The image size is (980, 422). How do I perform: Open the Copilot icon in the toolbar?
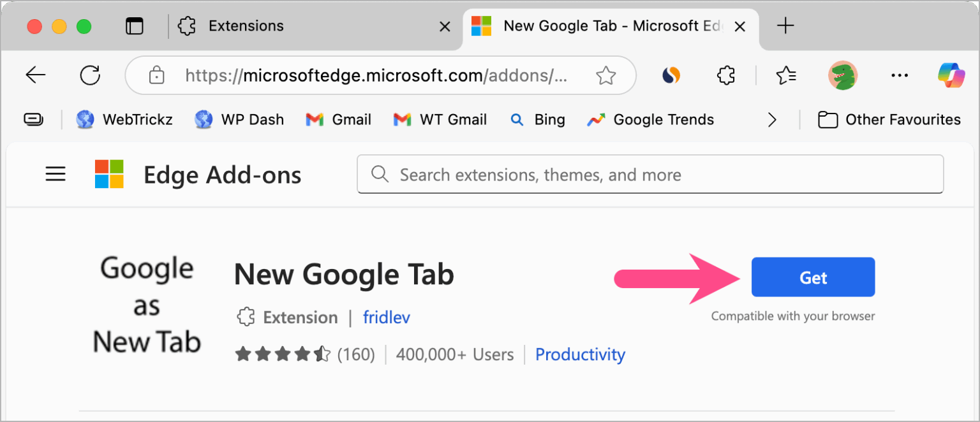tap(950, 75)
